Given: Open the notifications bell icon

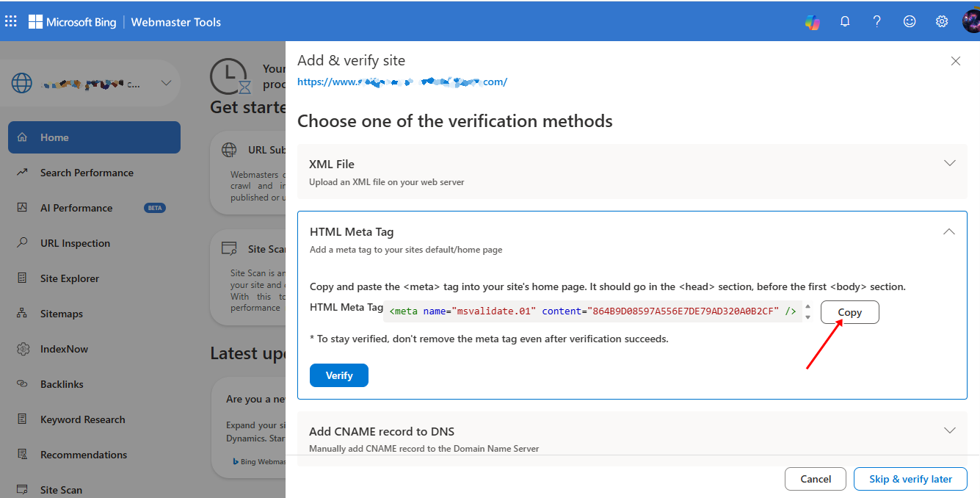Looking at the screenshot, I should coord(845,21).
